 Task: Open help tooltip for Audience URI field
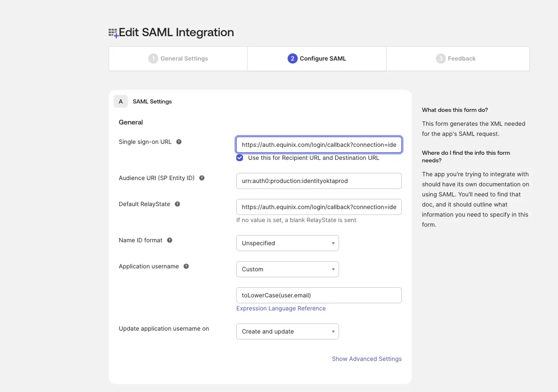click(201, 177)
